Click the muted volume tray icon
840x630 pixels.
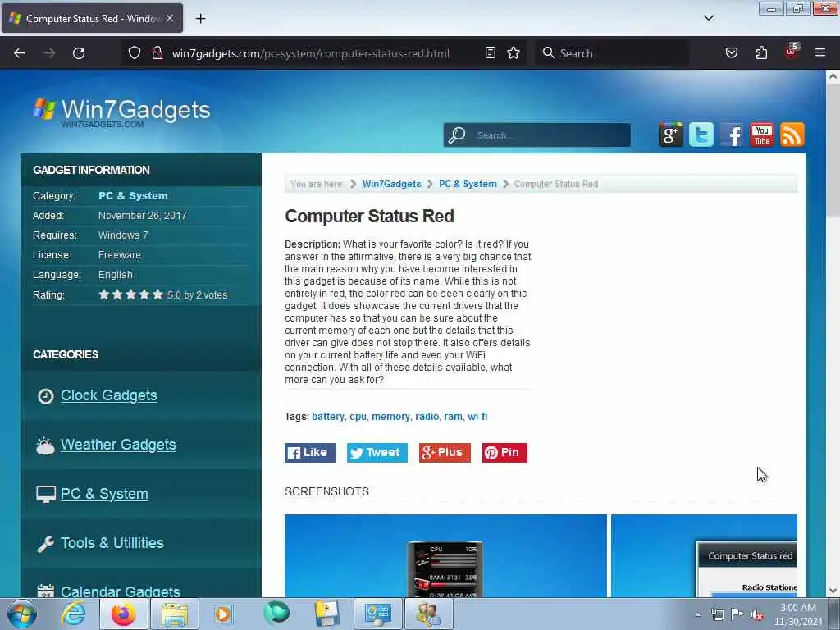757,614
